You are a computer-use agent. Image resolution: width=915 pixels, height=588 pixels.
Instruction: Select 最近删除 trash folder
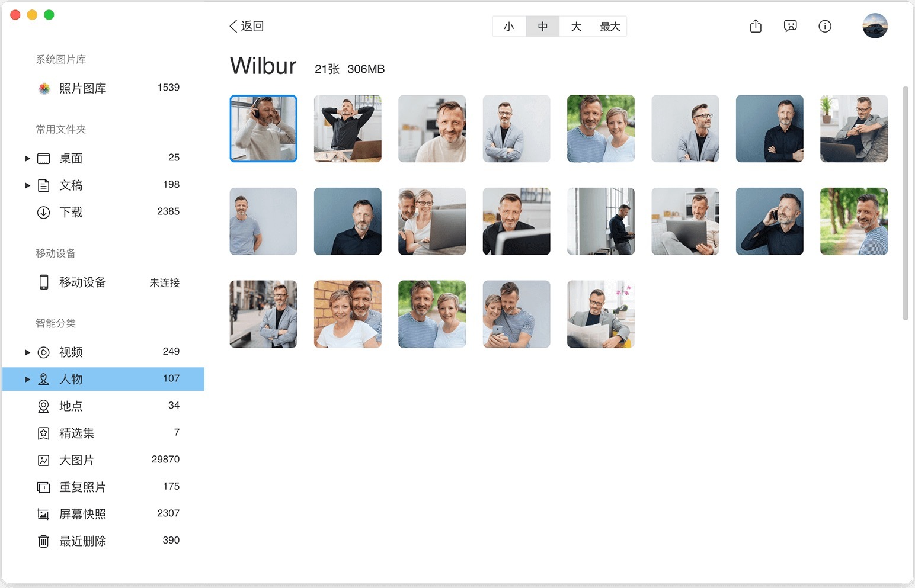coord(82,541)
